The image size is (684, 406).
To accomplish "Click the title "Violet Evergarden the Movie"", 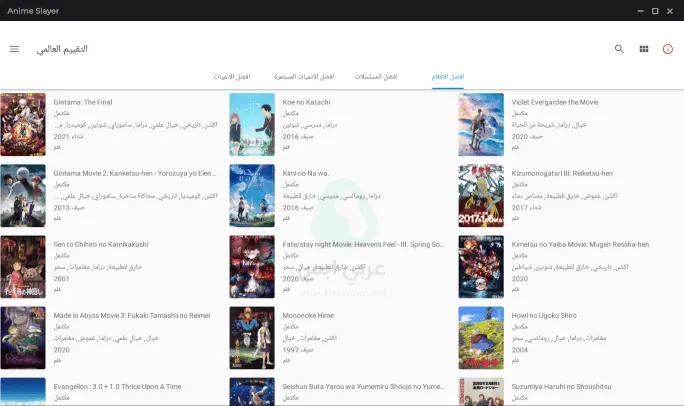I will click(x=555, y=102).
